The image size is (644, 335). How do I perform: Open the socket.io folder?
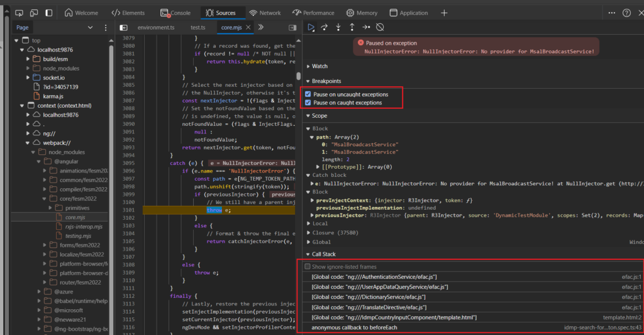54,77
